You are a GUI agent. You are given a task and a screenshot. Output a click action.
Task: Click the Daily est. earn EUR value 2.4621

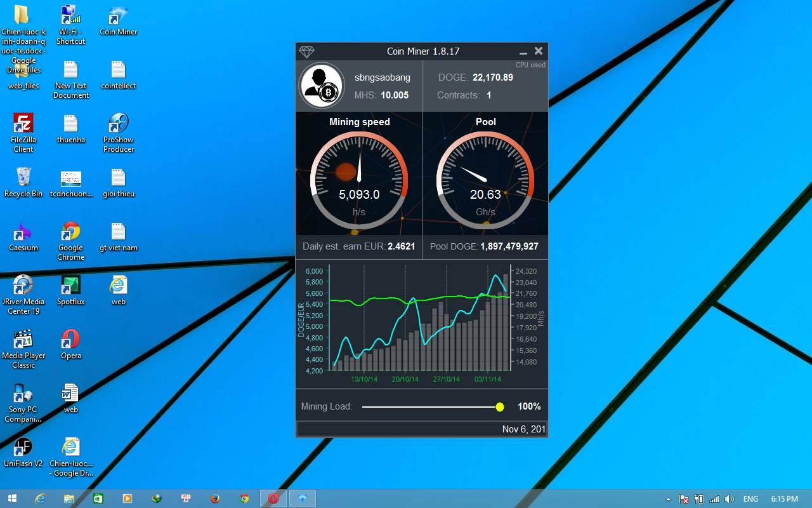402,246
